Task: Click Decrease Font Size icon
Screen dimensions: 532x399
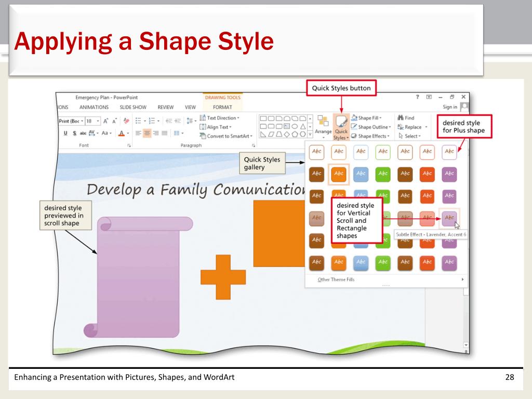Action: tap(115, 121)
